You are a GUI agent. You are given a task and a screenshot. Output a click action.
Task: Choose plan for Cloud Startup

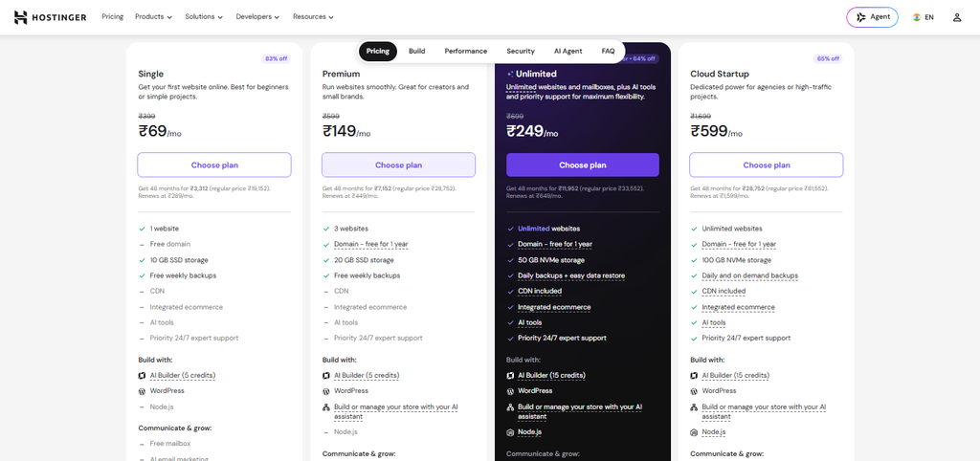coord(767,165)
